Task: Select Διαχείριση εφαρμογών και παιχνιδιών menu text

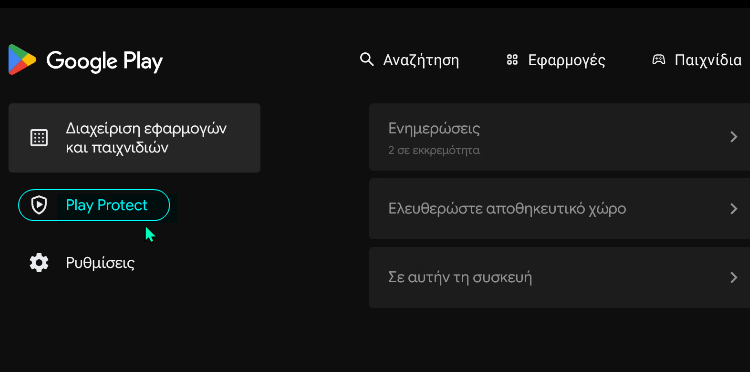Action: (146, 138)
